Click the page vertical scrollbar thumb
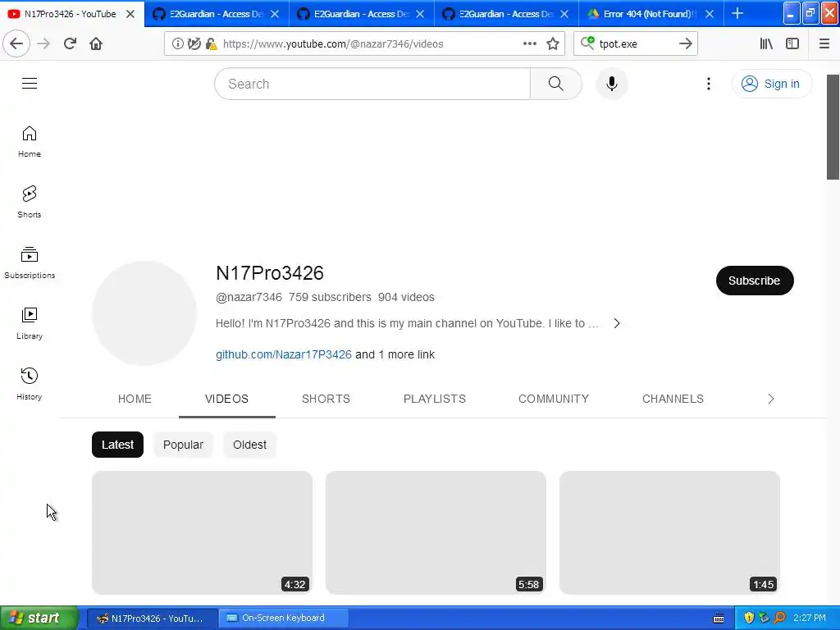The image size is (840, 630). [833, 127]
